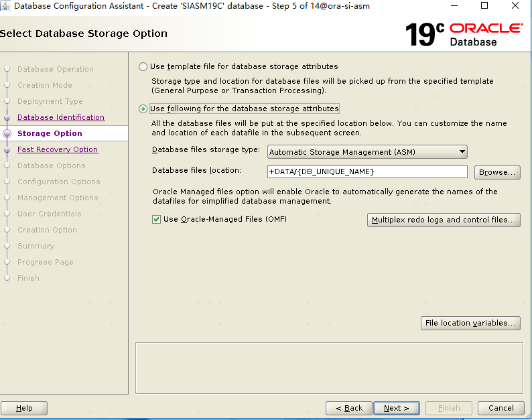Click in the Database files location field

367,171
